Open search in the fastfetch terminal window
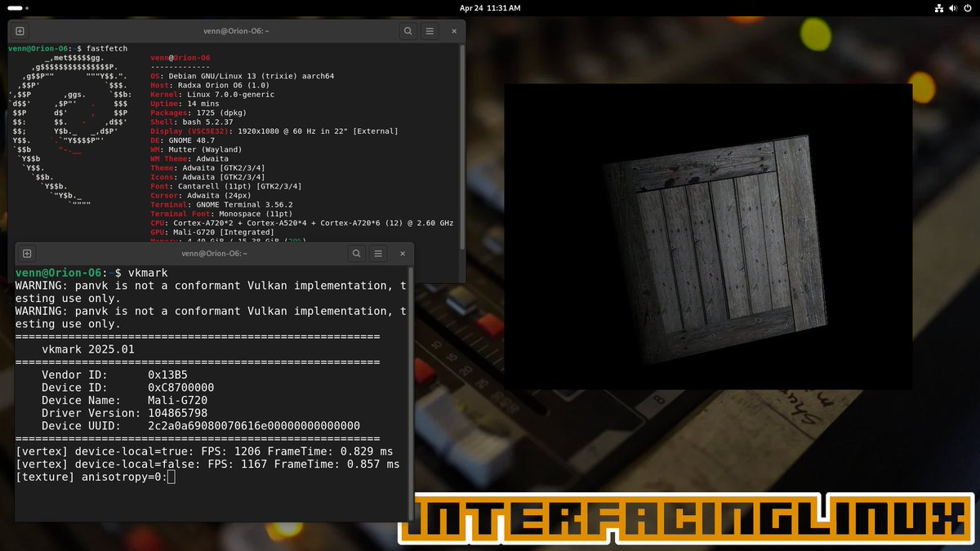980x551 pixels. click(x=408, y=32)
